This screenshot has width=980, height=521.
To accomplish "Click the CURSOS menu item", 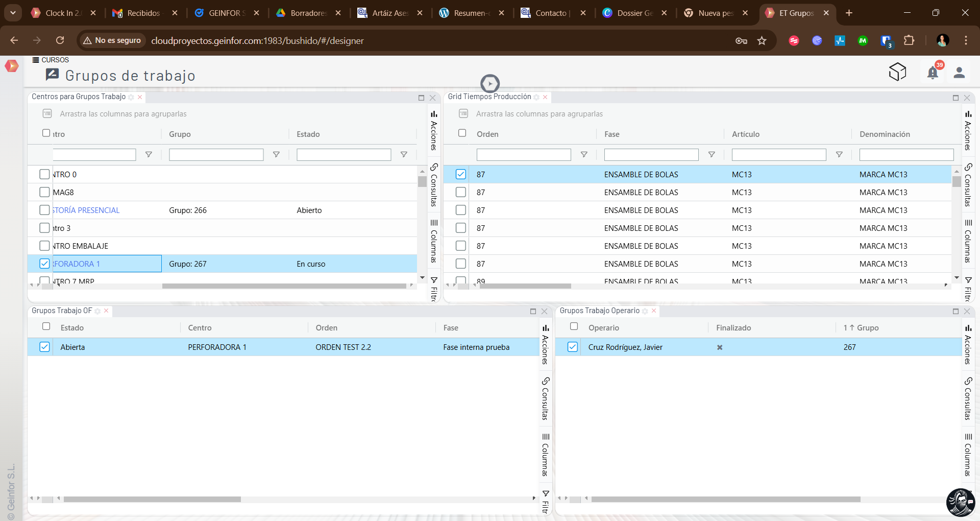I will coord(51,60).
